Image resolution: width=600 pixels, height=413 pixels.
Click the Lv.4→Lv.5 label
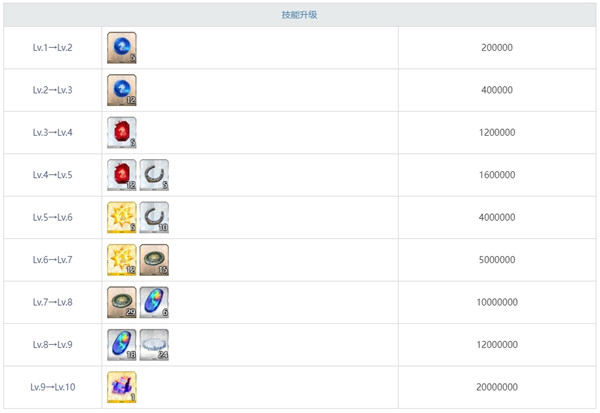point(52,175)
